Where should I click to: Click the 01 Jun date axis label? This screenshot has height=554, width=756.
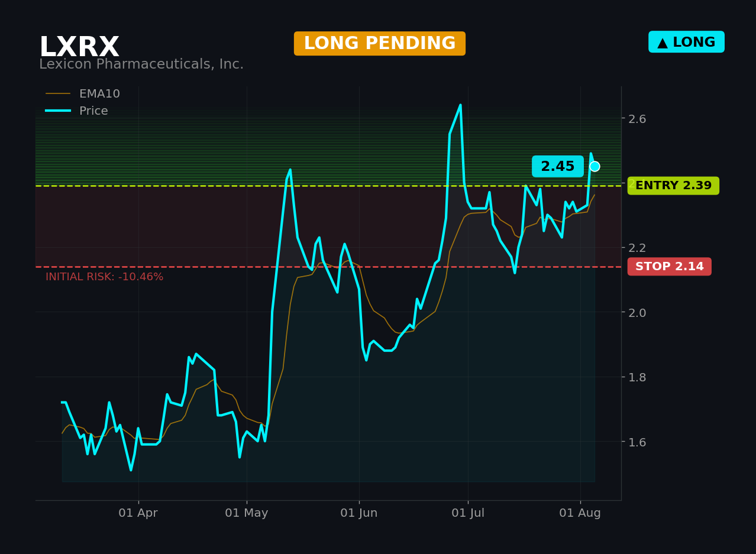coord(359,513)
